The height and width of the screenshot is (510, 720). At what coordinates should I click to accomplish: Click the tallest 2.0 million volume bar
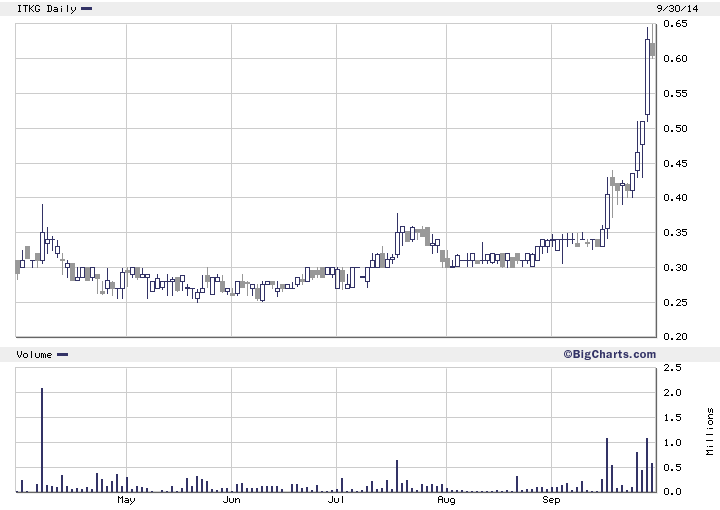tap(42, 440)
